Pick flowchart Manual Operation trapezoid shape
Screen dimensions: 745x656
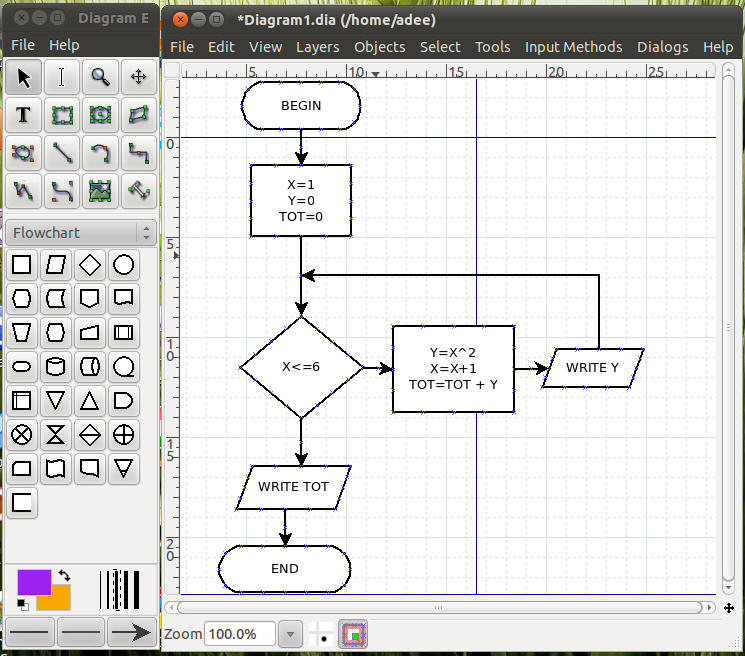(x=22, y=333)
